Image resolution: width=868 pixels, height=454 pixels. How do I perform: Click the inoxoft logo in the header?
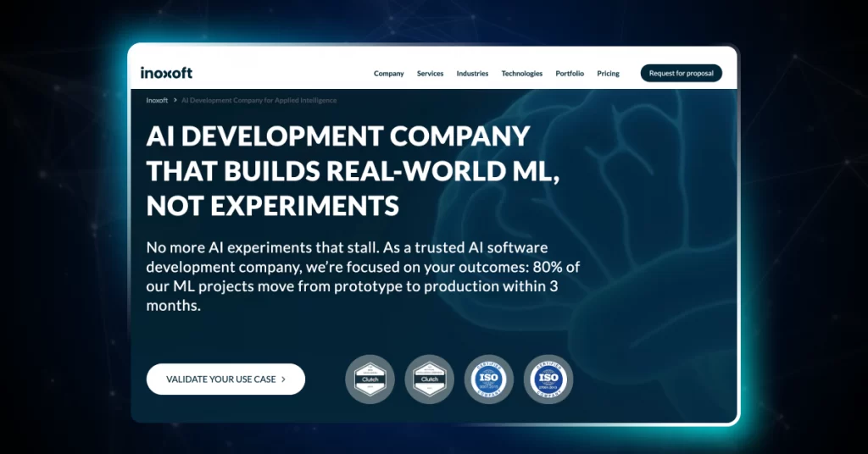coord(166,73)
